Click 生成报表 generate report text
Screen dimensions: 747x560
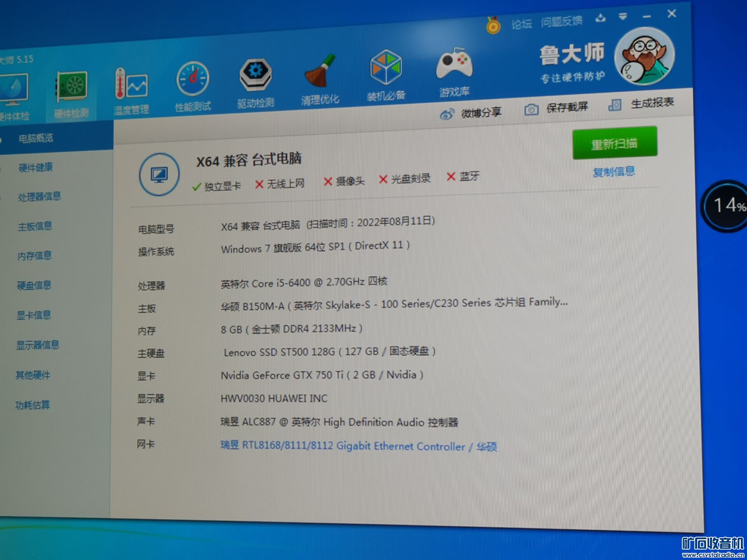coord(652,103)
